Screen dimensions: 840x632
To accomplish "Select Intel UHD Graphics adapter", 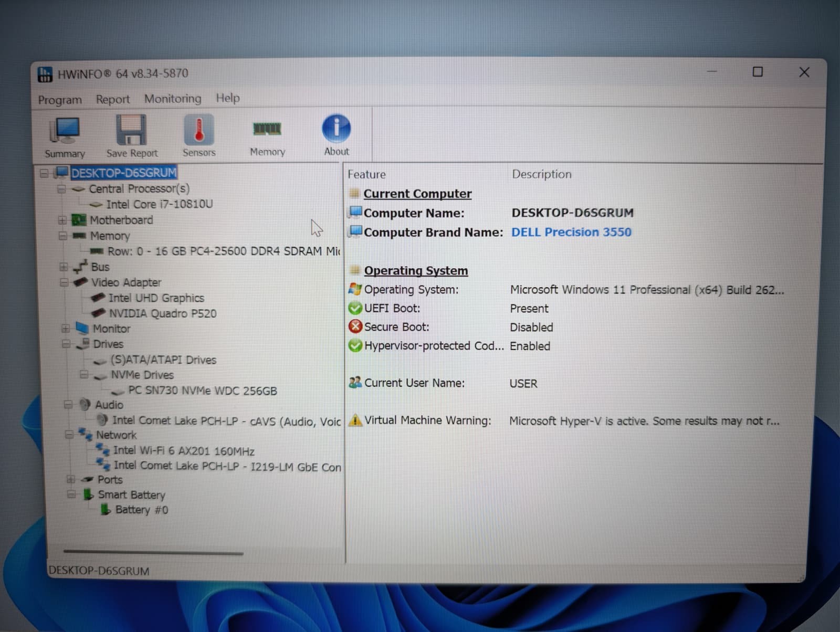I will (156, 298).
